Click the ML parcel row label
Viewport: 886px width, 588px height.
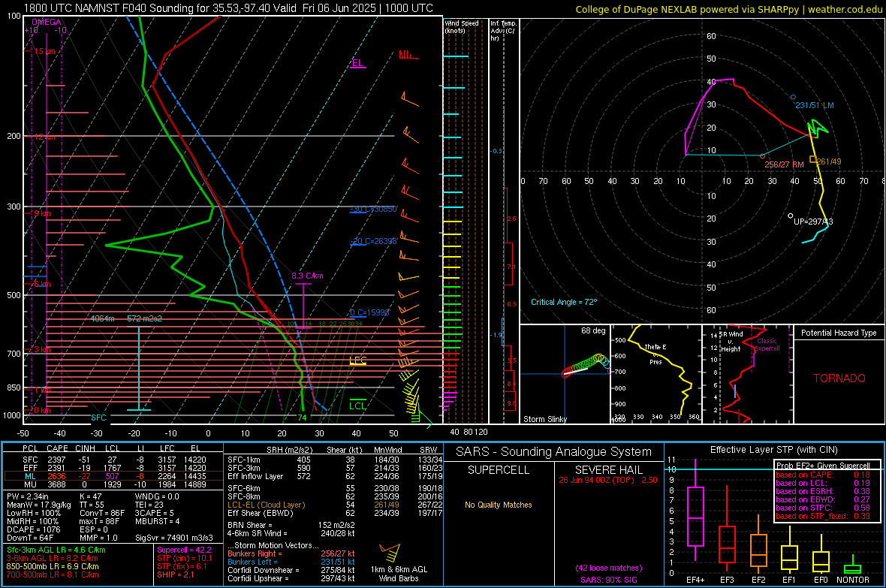pyautogui.click(x=30, y=476)
